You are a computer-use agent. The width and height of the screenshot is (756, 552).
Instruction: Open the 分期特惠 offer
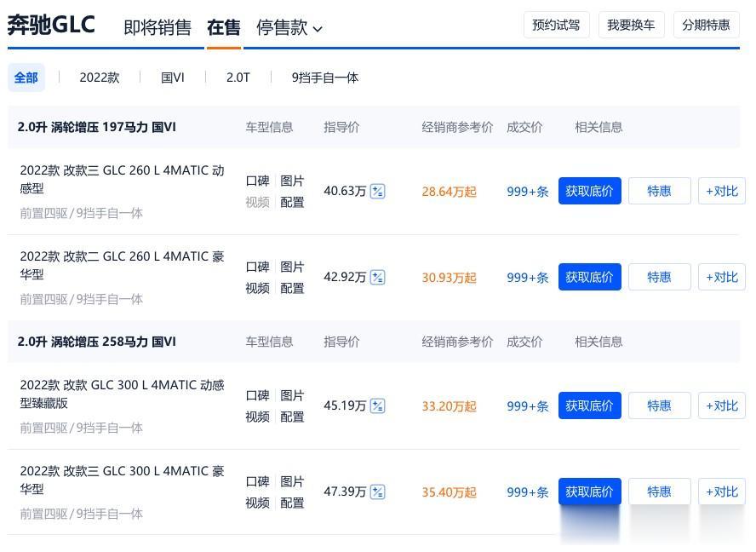click(x=707, y=25)
